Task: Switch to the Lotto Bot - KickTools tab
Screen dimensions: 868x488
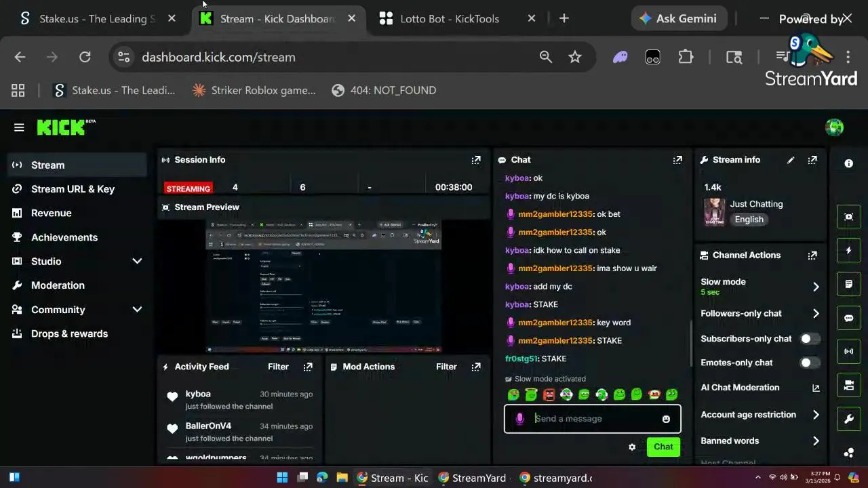Action: point(450,18)
